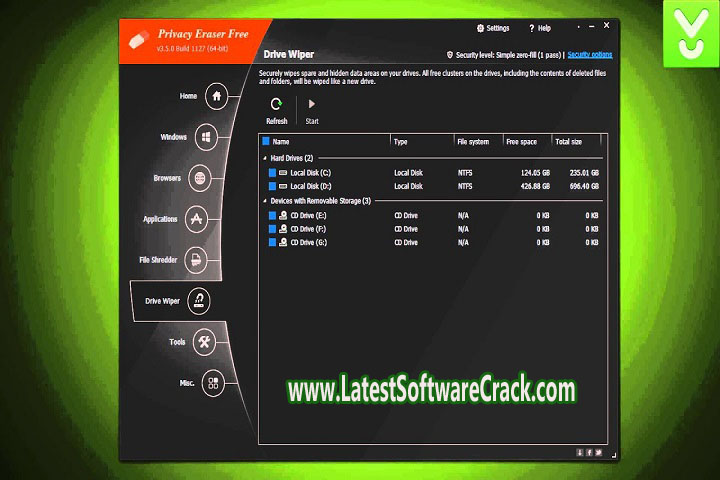This screenshot has width=720, height=480.
Task: Click the Refresh drives icon
Action: coord(276,104)
